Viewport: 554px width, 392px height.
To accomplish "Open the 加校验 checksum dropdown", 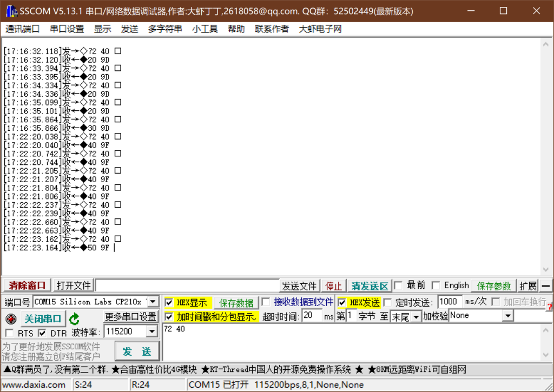I will click(507, 316).
